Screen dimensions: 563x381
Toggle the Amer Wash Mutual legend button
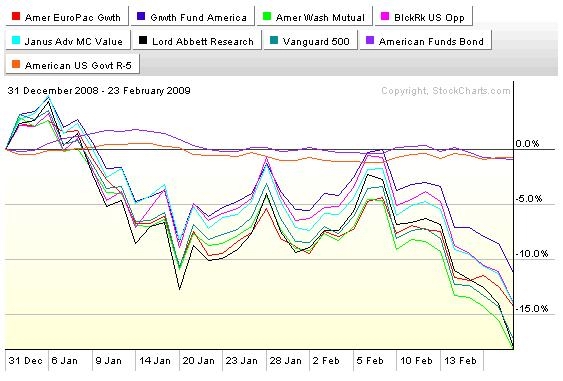pyautogui.click(x=314, y=17)
